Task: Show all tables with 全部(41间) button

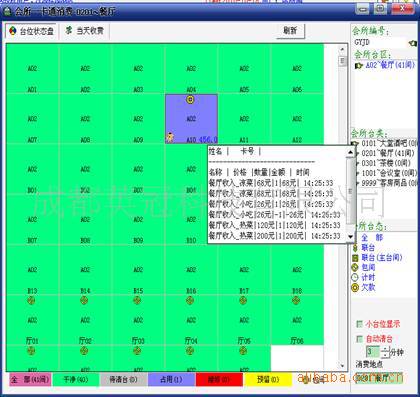Action: pos(30,379)
